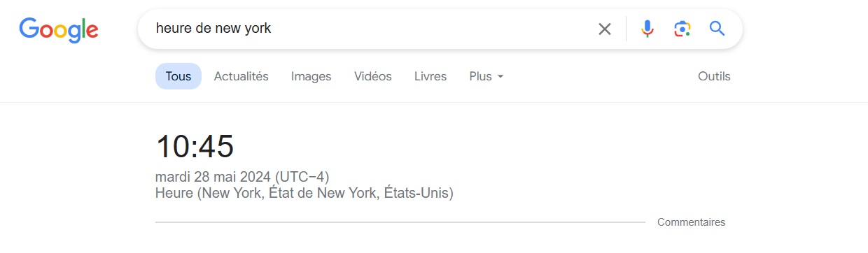Click the date text mardi 28 mai 2024
Viewport: 868px width, 253px height.
[213, 177]
